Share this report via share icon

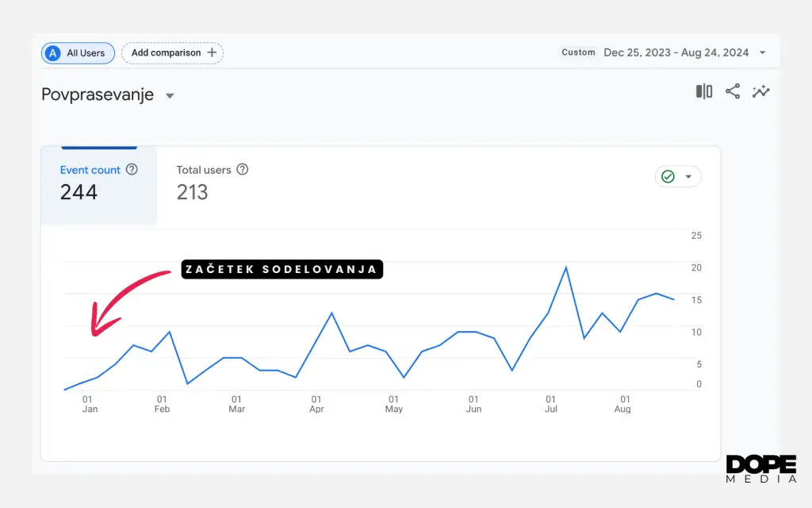732,92
